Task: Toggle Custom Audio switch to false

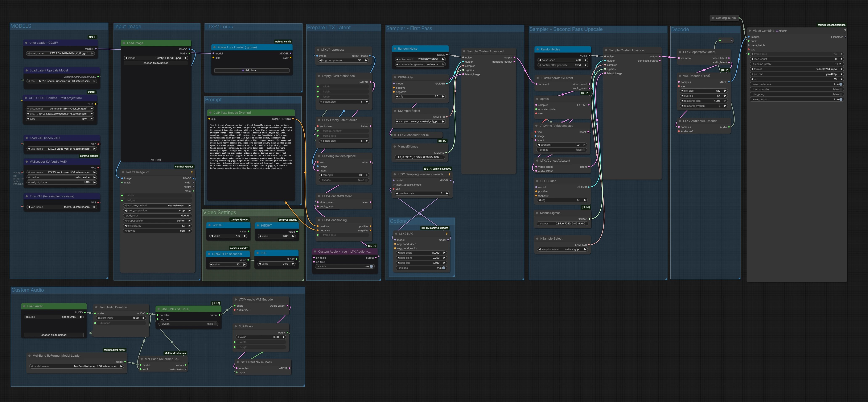Action: click(x=371, y=266)
